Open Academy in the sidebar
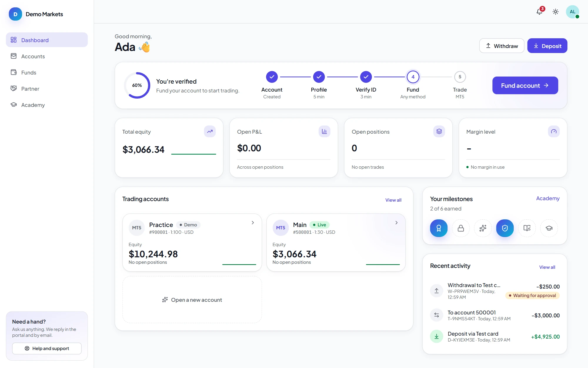Image resolution: width=588 pixels, height=368 pixels. click(47, 105)
